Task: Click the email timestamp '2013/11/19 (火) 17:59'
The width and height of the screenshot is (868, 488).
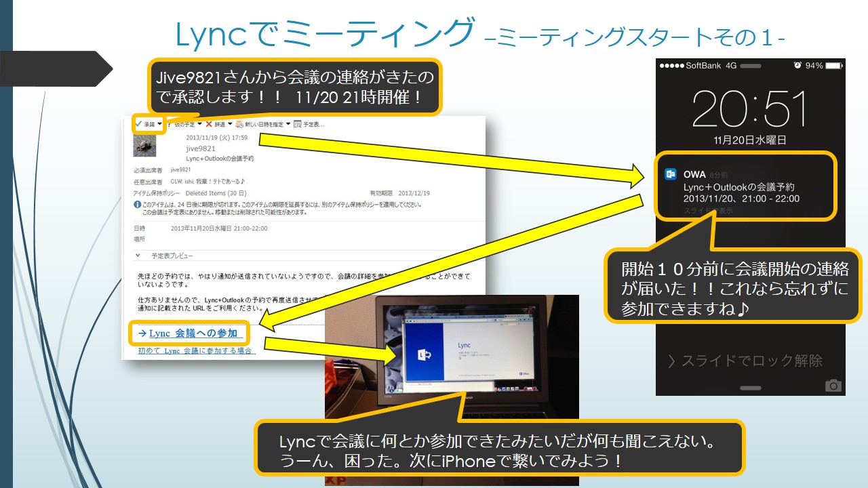Action: 216,138
